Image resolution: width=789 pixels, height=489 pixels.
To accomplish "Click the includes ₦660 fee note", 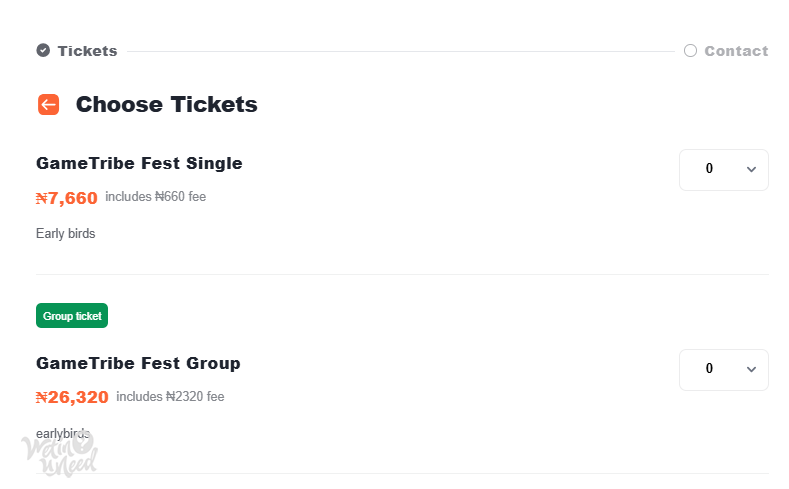I will click(x=155, y=197).
